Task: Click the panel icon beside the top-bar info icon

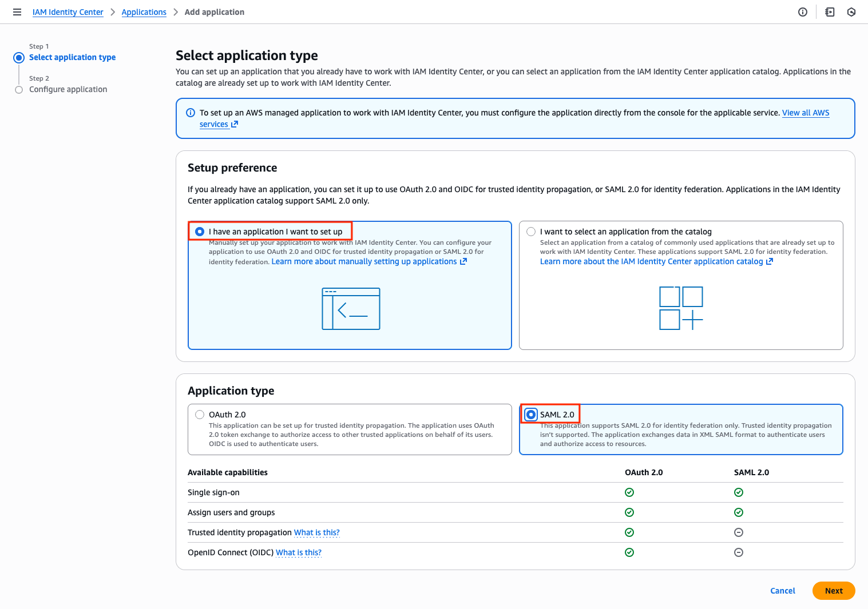Action: pyautogui.click(x=830, y=12)
